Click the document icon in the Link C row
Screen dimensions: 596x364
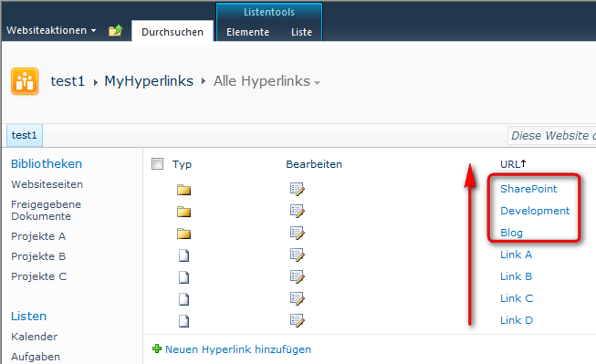click(184, 299)
